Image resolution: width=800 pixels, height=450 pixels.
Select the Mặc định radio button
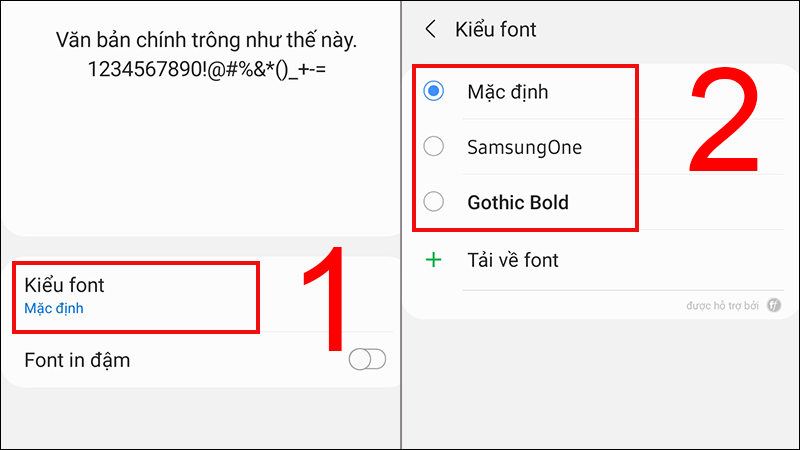click(x=434, y=92)
